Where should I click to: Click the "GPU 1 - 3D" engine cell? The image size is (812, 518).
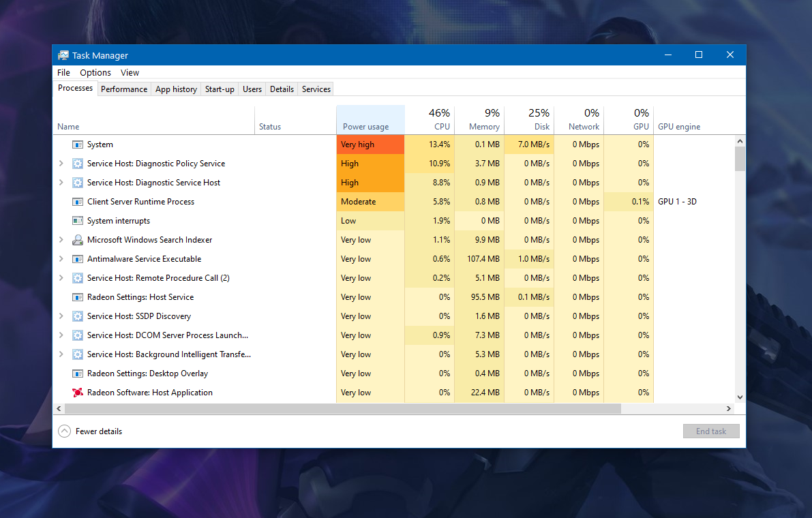coord(678,202)
